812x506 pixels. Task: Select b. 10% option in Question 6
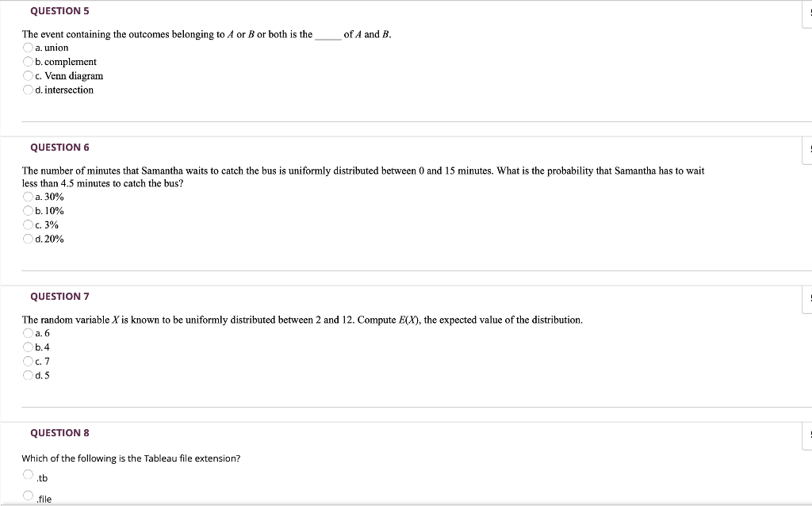coord(27,211)
